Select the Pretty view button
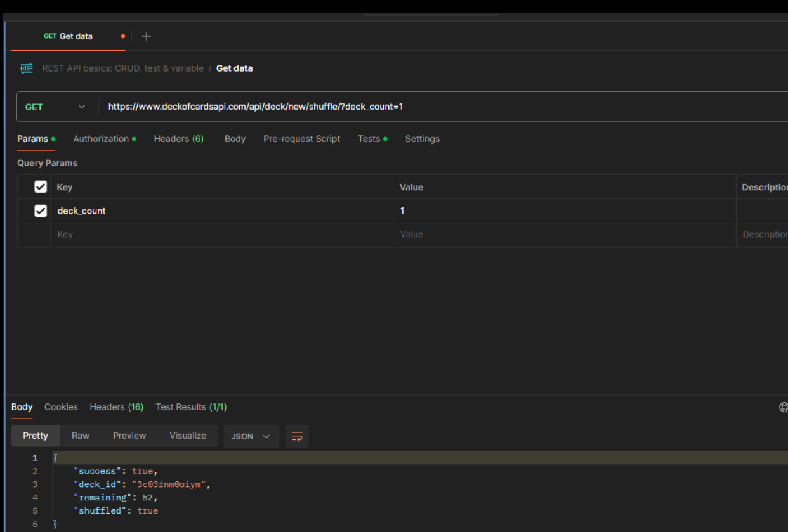The width and height of the screenshot is (788, 532). pos(36,436)
